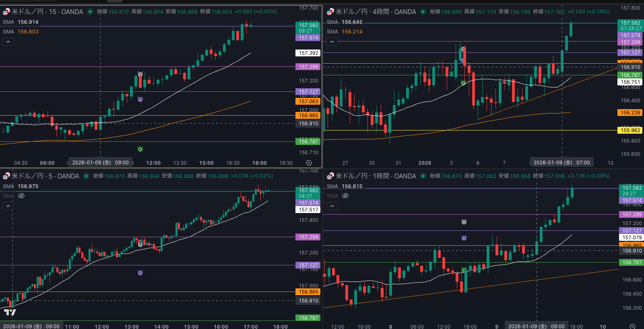Click purple alarm icon in 5-minute chart
Screen dimensions: 644x329
[140, 273]
